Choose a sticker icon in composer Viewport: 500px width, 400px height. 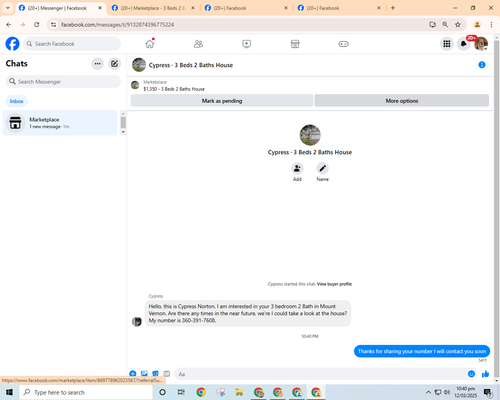click(155, 374)
